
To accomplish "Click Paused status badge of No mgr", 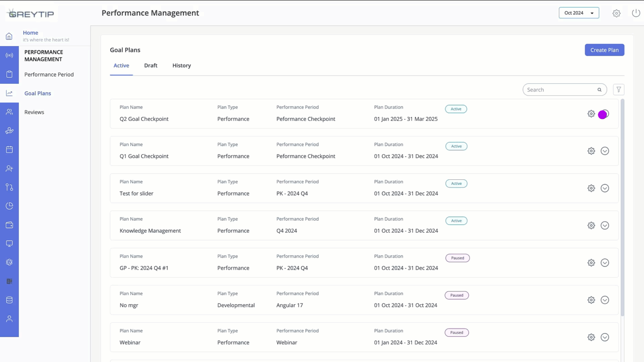I will (457, 295).
